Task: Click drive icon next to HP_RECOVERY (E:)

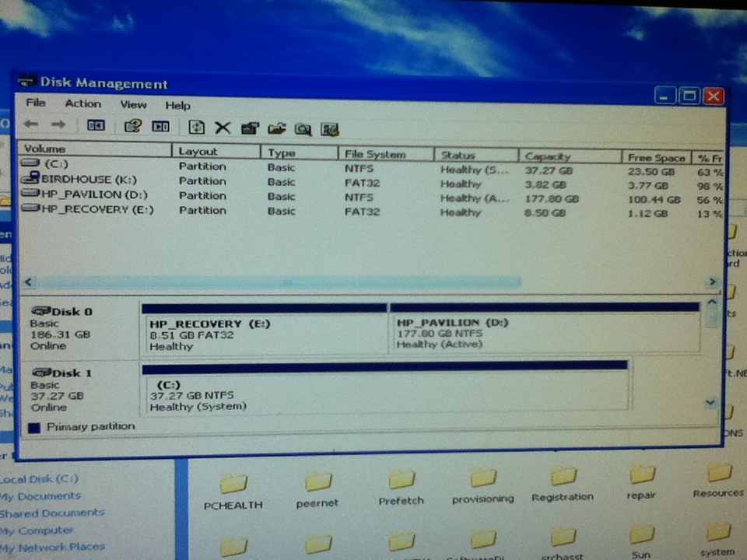Action: click(x=30, y=208)
